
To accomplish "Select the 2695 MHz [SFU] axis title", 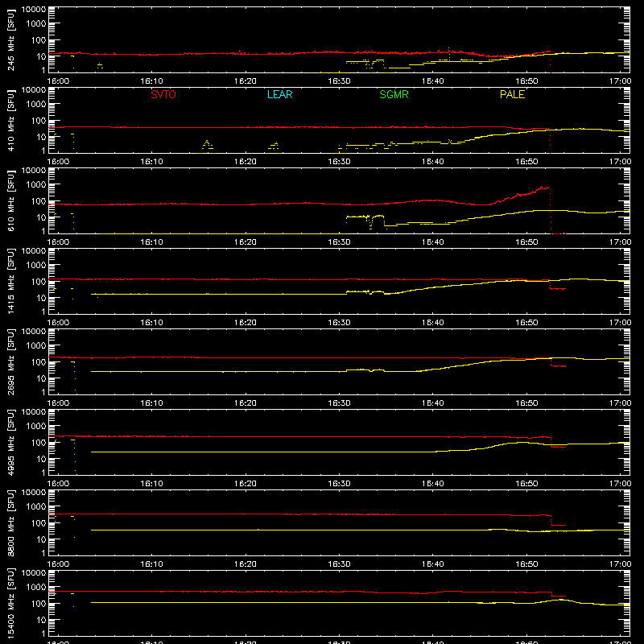I will point(11,361).
